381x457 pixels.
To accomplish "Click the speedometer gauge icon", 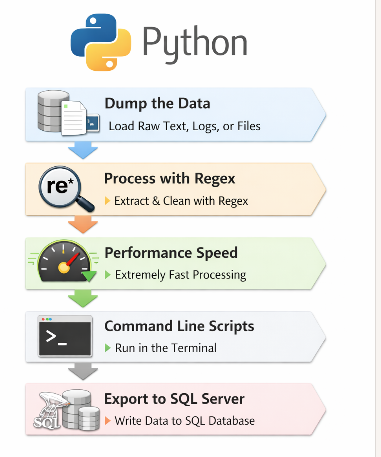I will pos(64,261).
